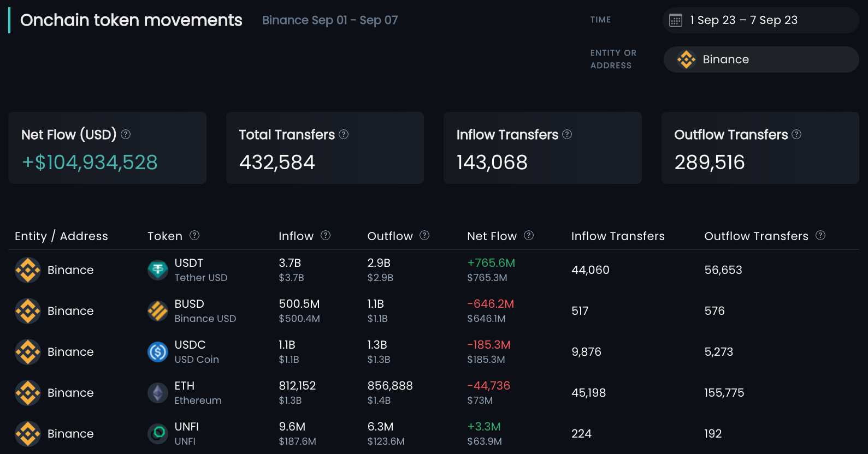This screenshot has height=454, width=868.
Task: Click the +3.3M net flow cell
Action: point(484,427)
